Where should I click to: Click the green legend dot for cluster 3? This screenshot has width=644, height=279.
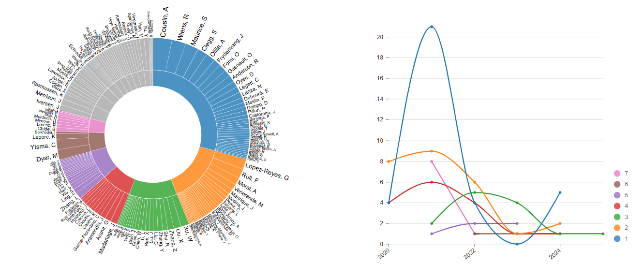click(x=616, y=217)
